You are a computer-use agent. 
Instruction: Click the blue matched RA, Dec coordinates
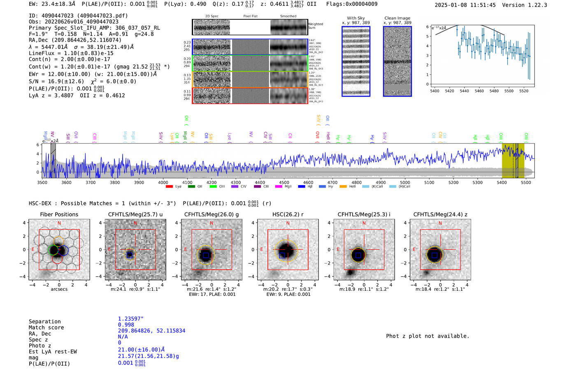151,331
